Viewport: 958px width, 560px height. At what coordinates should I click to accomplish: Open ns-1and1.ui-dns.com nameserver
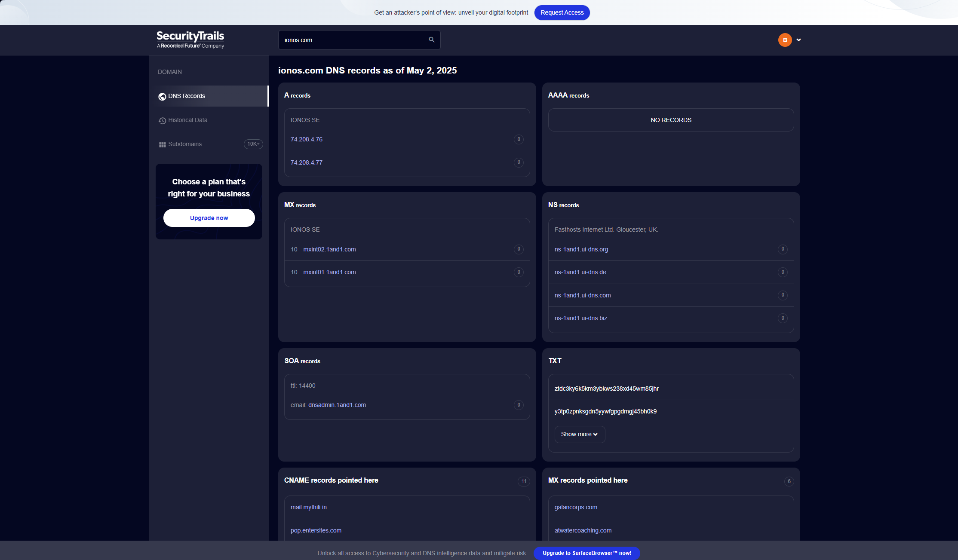click(583, 295)
